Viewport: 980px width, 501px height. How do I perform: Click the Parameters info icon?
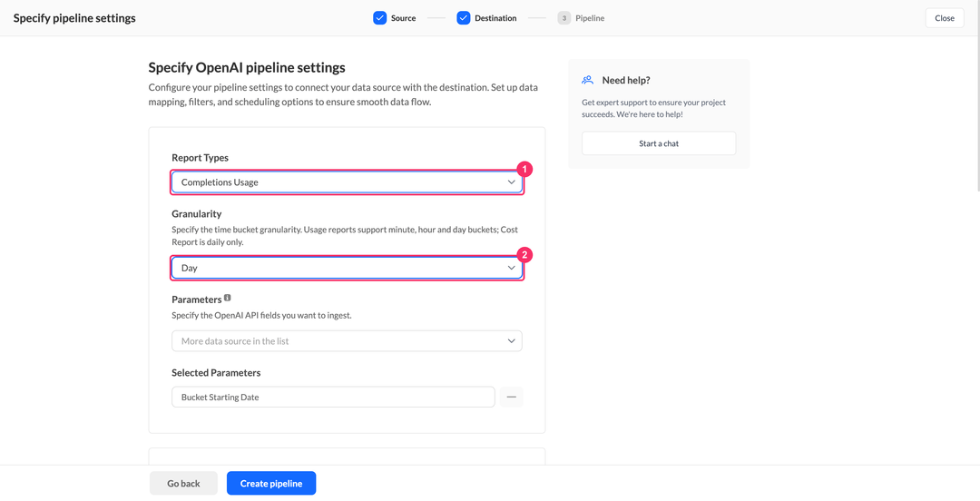click(x=228, y=299)
